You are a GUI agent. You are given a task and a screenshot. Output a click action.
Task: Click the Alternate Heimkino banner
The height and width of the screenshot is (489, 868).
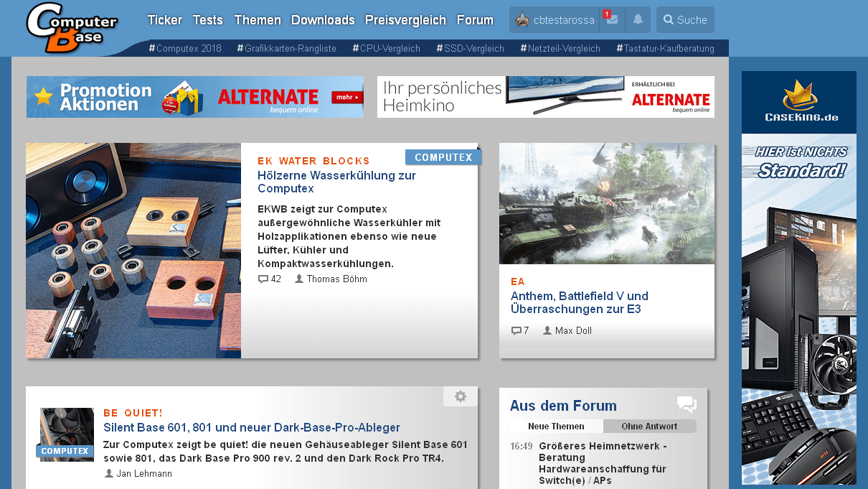coord(546,97)
